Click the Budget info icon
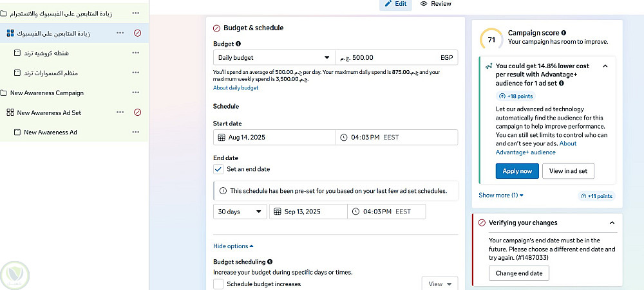 click(238, 44)
